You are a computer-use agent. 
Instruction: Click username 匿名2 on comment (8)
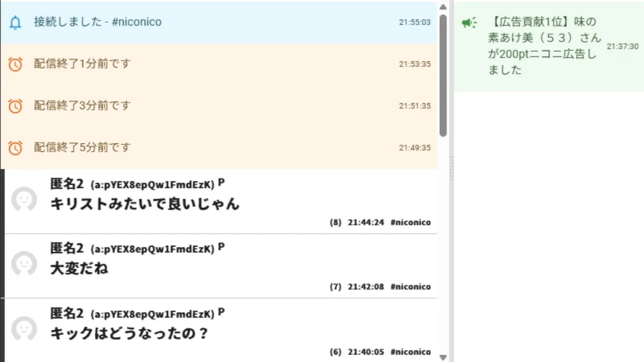pyautogui.click(x=67, y=184)
